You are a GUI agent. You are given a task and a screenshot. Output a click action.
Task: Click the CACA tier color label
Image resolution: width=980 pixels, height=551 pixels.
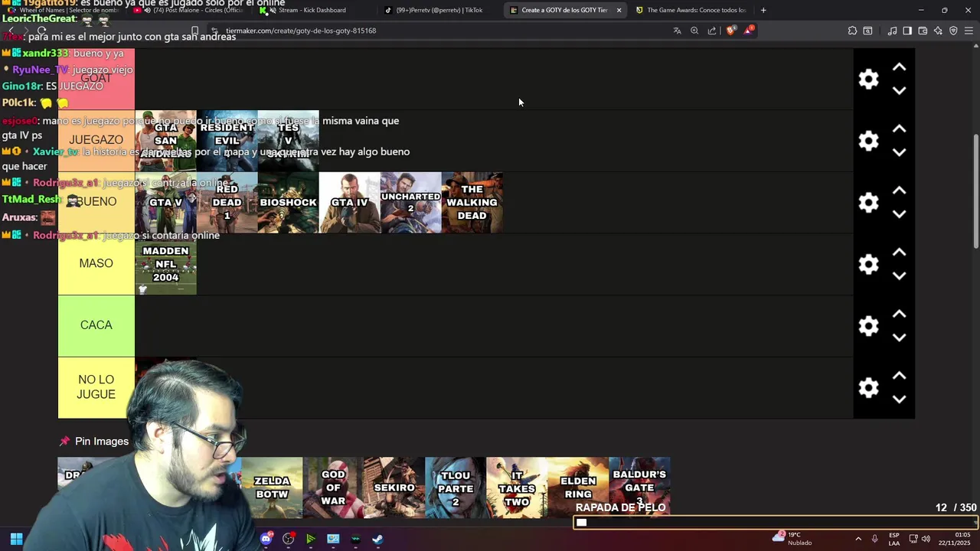coord(96,325)
